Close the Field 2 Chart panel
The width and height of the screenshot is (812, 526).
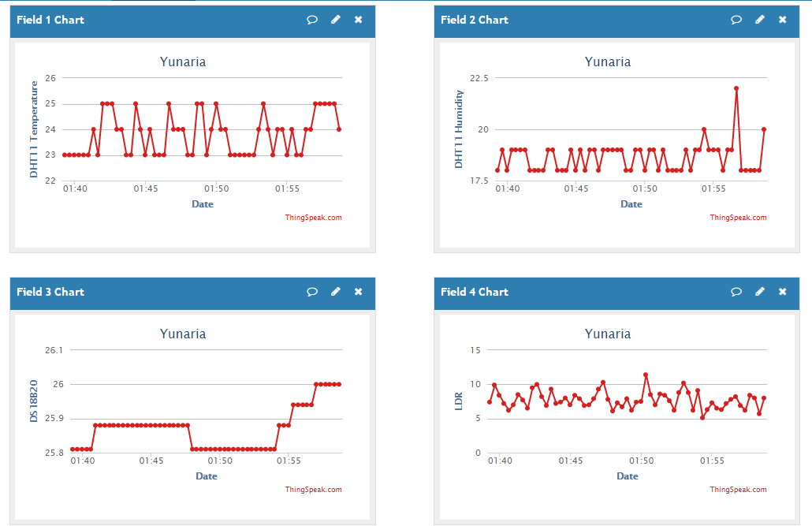(783, 20)
